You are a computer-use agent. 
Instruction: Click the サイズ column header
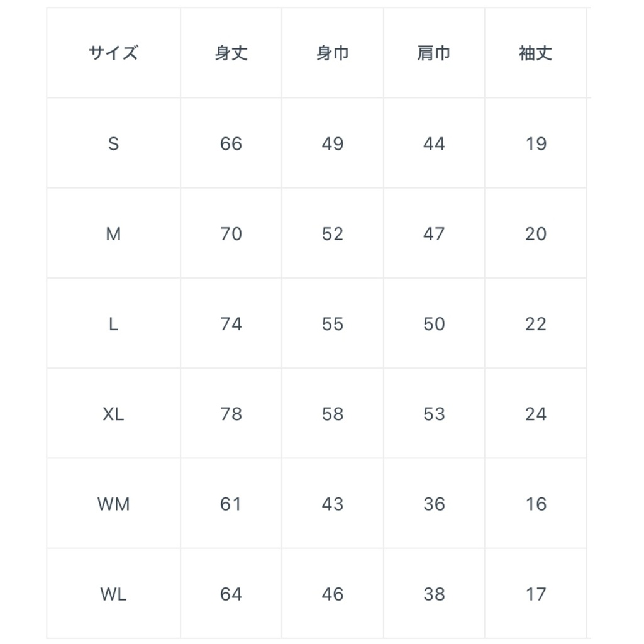(x=113, y=53)
